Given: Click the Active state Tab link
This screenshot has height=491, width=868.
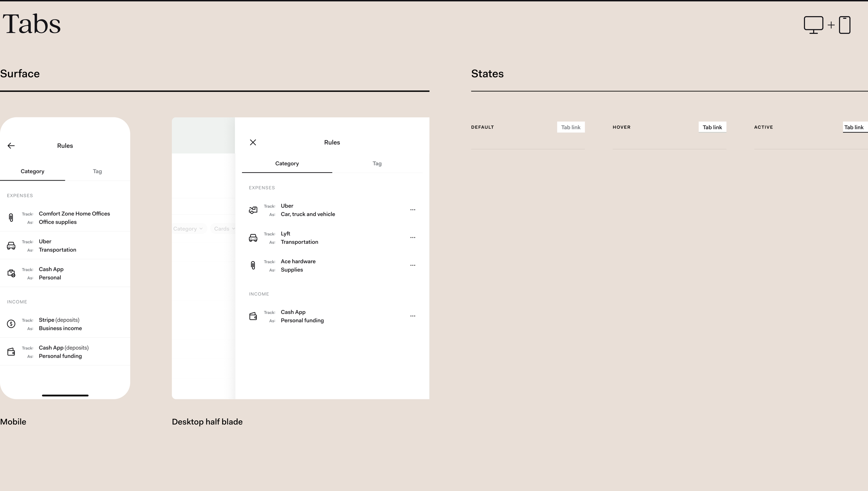Looking at the screenshot, I should 853,127.
